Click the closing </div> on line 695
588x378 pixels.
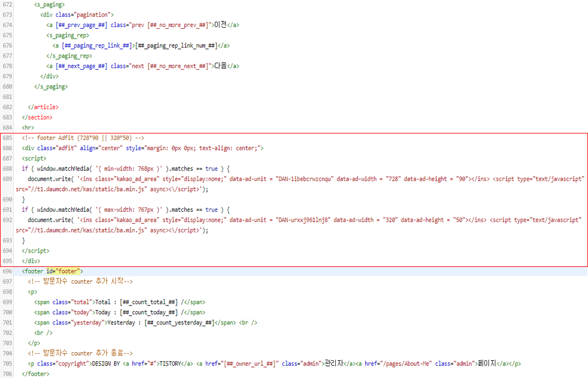[x=31, y=261]
